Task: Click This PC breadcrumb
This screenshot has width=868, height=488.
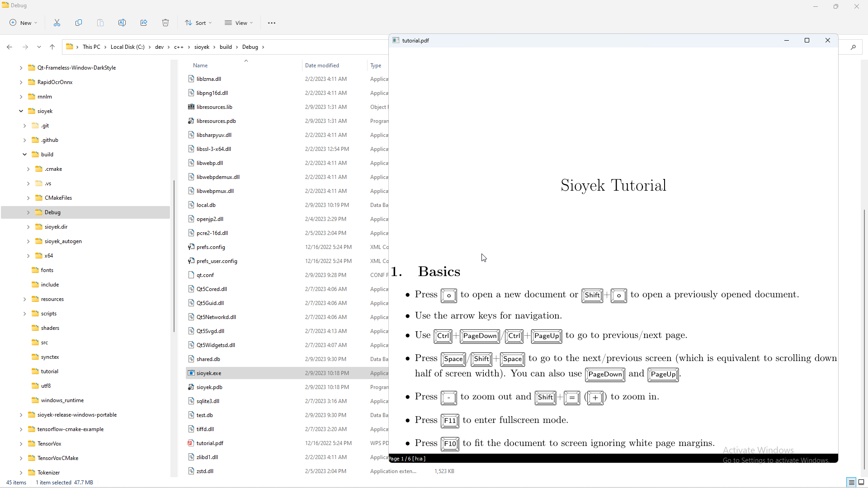Action: 91,47
